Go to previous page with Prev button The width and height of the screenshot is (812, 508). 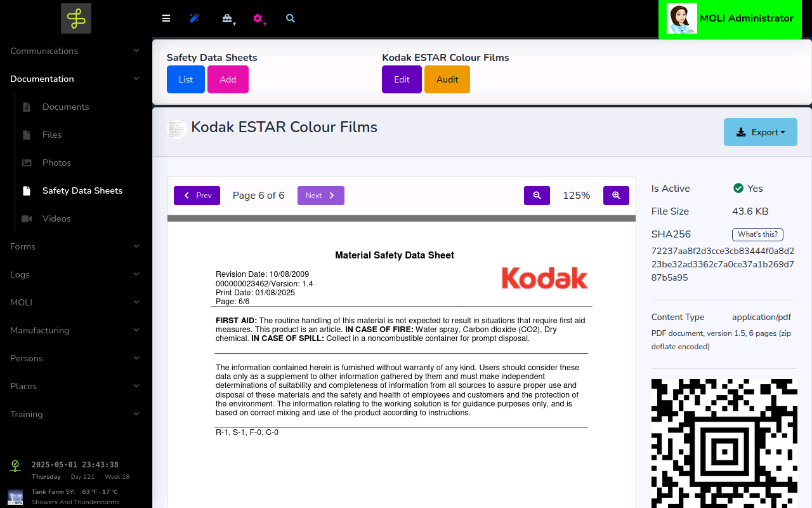(197, 196)
